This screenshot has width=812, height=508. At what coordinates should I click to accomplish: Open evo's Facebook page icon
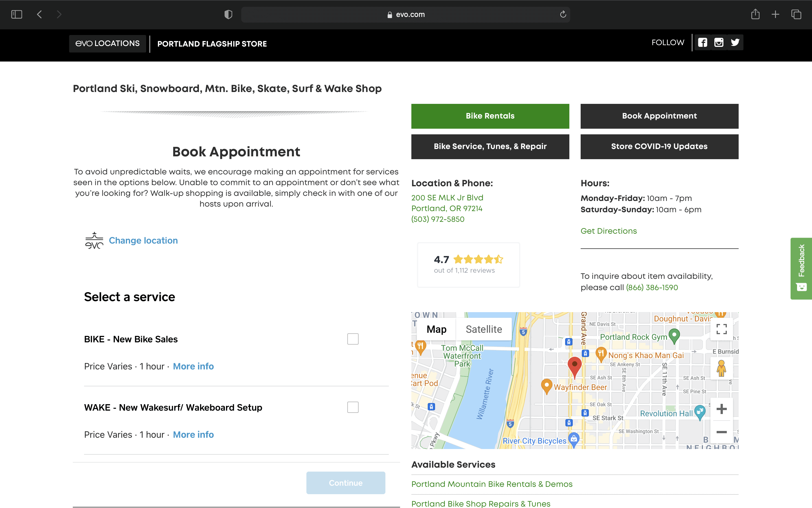pyautogui.click(x=703, y=42)
